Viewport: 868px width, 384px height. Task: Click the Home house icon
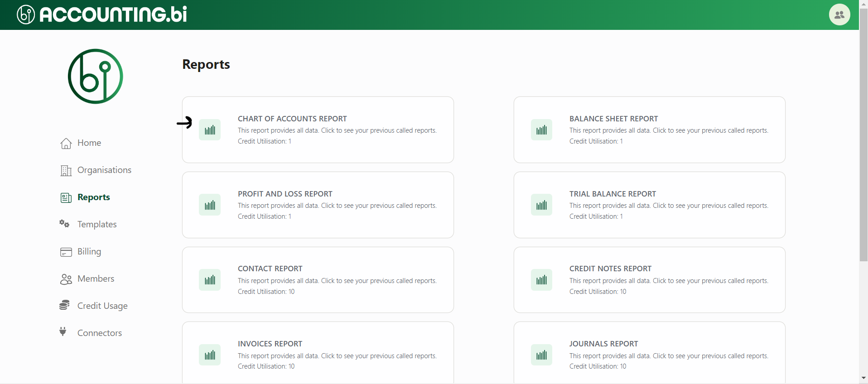[x=66, y=143]
